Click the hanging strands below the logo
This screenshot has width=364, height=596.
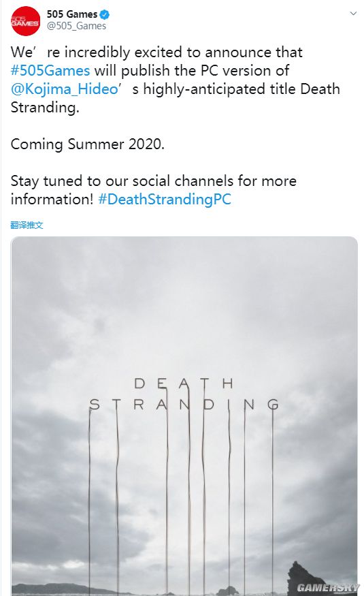(x=182, y=494)
